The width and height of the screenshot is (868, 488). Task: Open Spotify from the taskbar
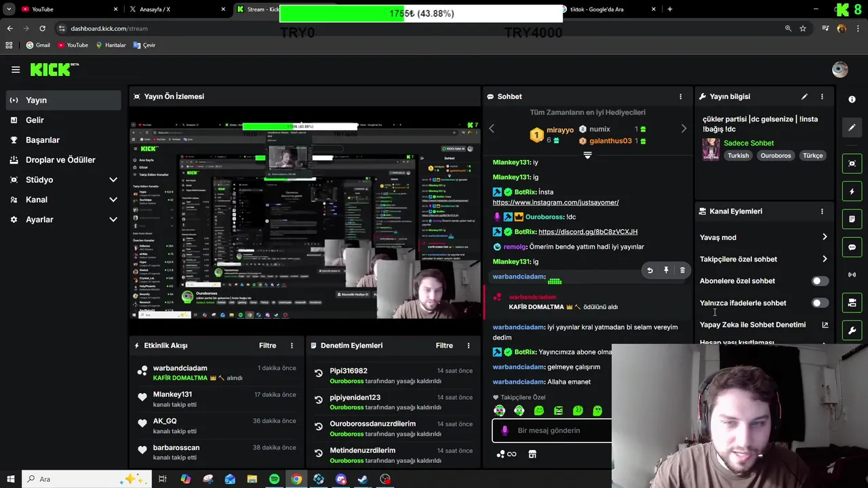(x=274, y=479)
